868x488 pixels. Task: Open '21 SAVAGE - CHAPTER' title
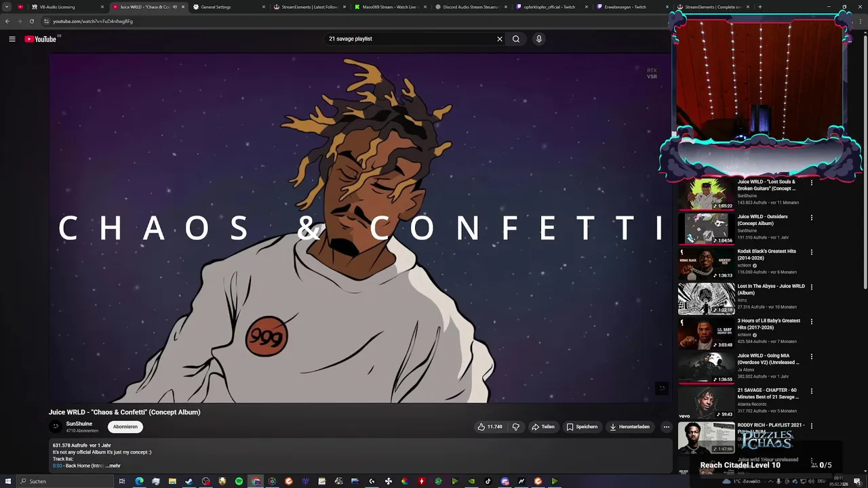tap(768, 393)
